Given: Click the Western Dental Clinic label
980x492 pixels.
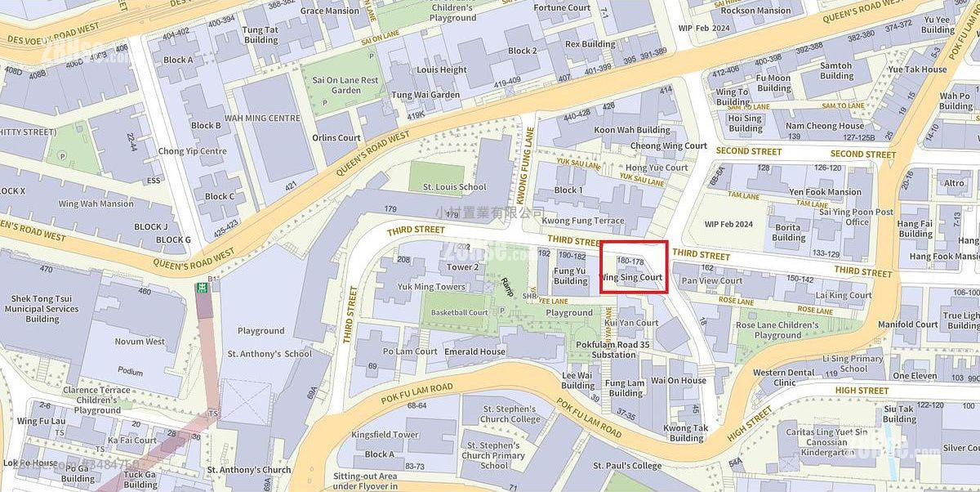Looking at the screenshot, I should (x=785, y=378).
